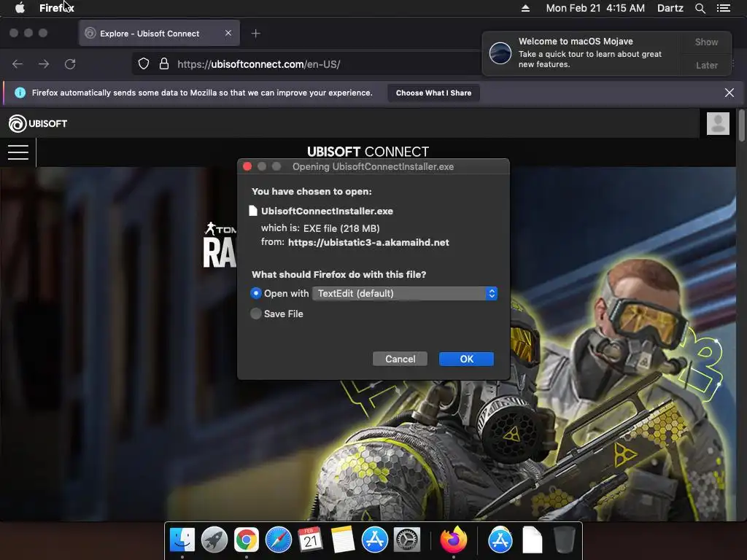Open Finder from the Dock
Viewport: 747px width, 560px height.
182,540
